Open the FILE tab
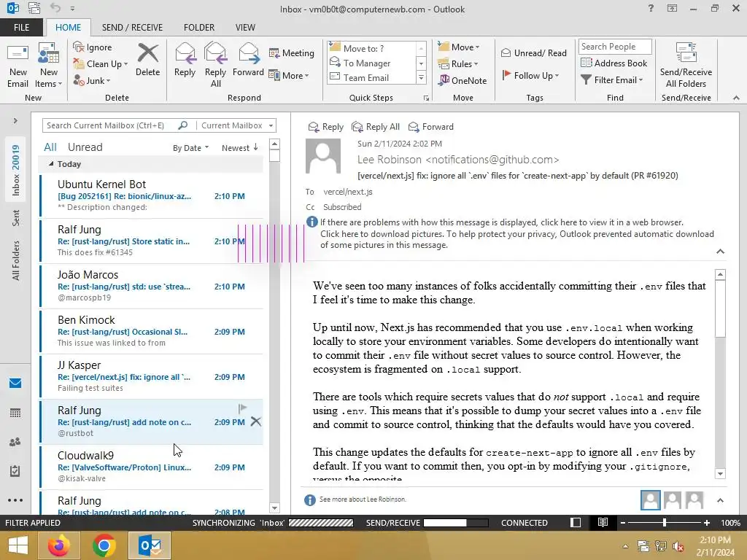The image size is (747, 560). coord(21,28)
